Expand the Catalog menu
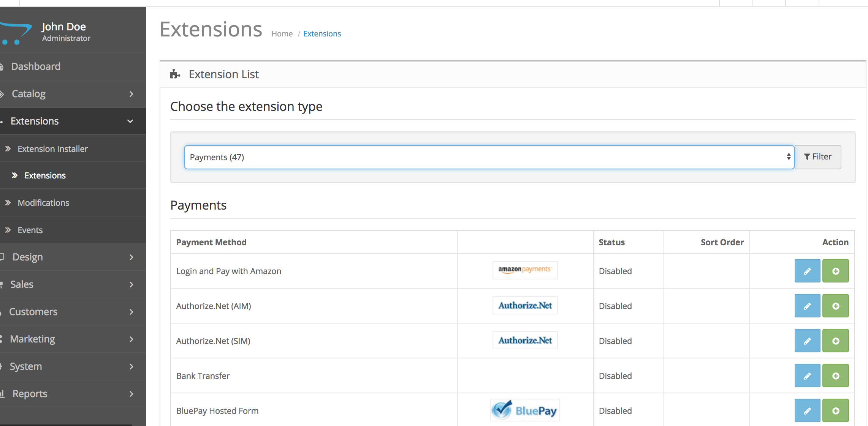 [73, 94]
